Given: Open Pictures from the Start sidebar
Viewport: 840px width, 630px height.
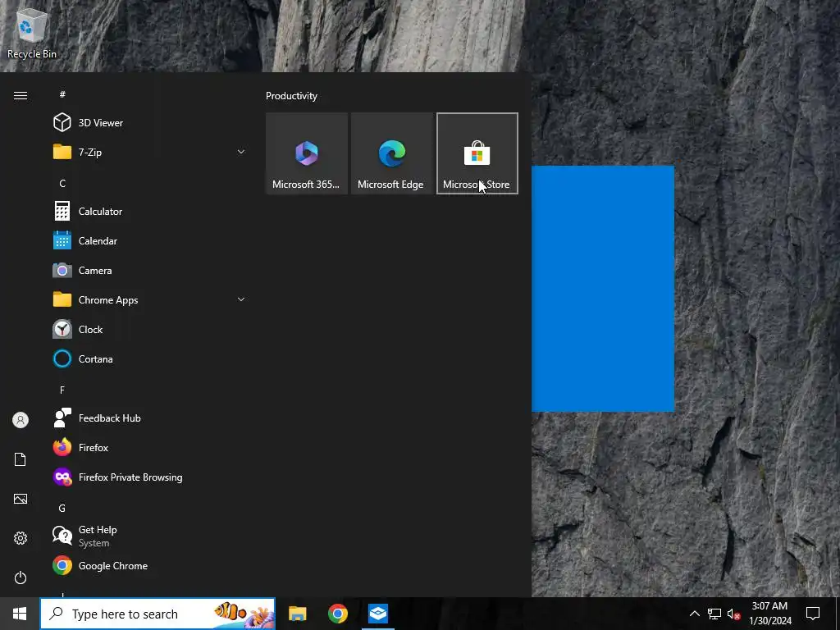Looking at the screenshot, I should [21, 499].
